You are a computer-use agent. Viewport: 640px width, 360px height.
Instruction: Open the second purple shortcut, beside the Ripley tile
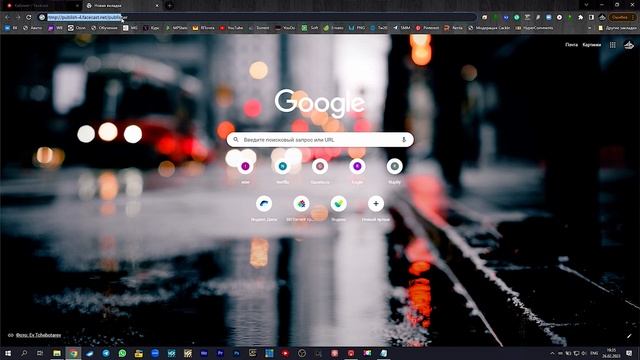(357, 167)
